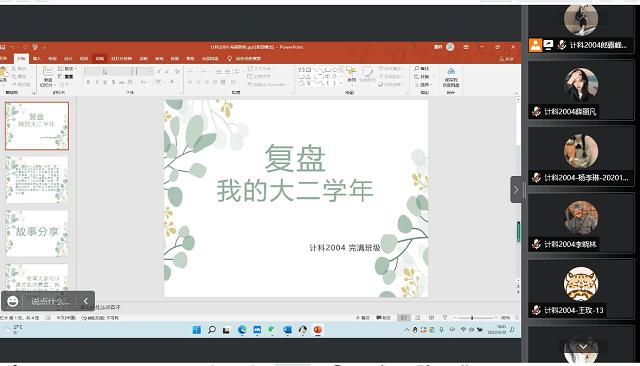Click the sign-in text in the title bar
The image size is (640, 366).
tap(438, 47)
